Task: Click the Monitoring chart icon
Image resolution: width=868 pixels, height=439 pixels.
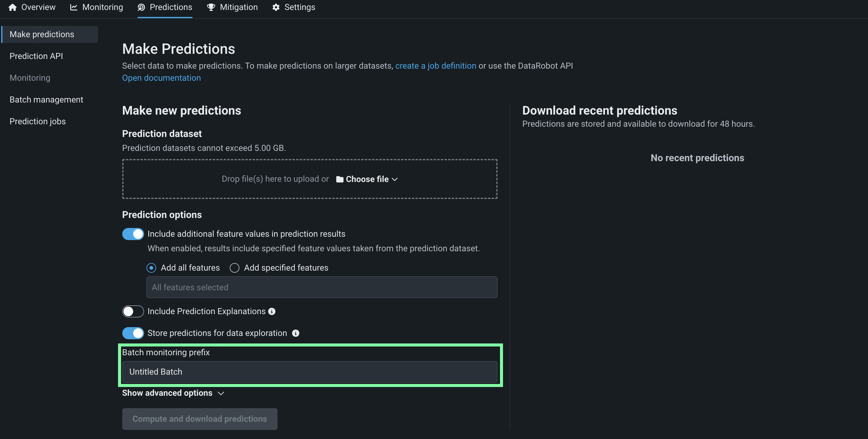Action: click(74, 7)
